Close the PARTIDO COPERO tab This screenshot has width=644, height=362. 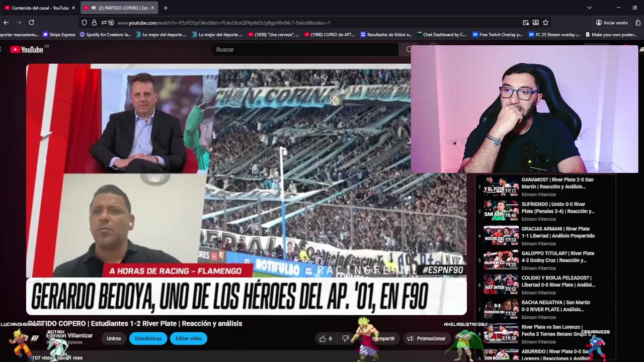153,8
